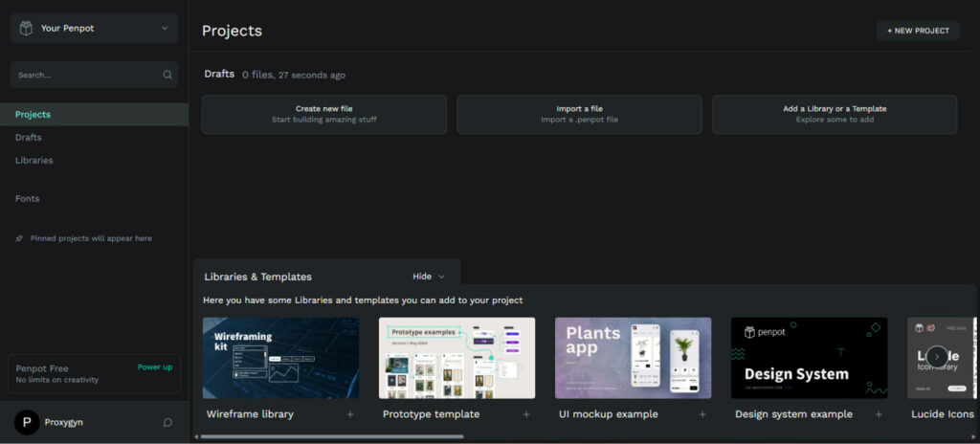Screen dimensions: 980x444
Task: Add Wireframe library with plus icon
Action: [350, 414]
